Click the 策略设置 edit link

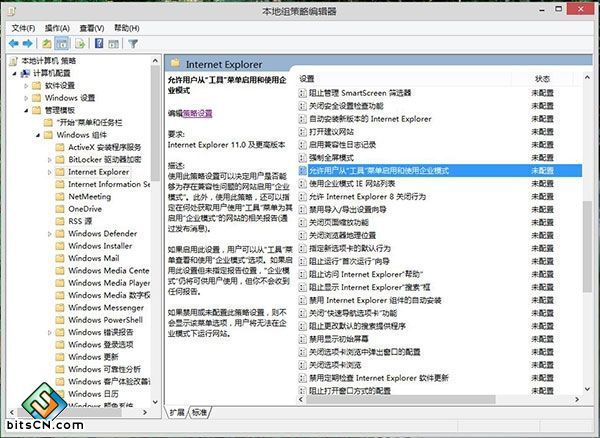[x=197, y=113]
